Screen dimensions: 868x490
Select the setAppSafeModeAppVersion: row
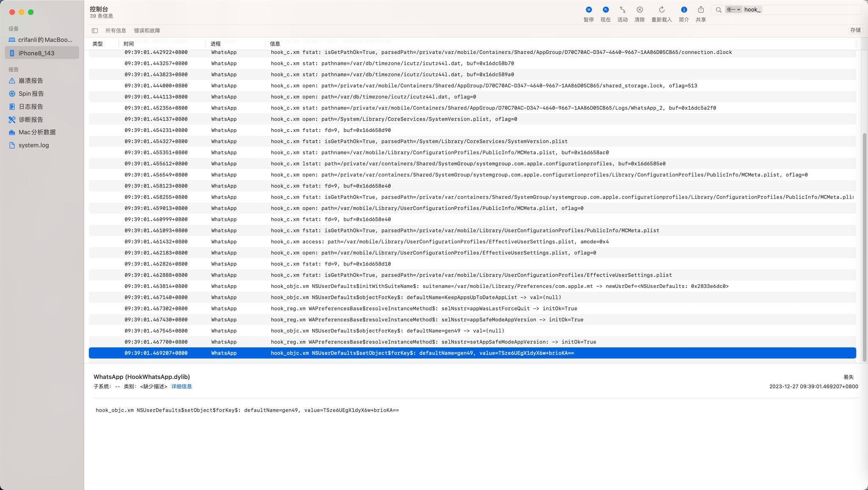point(472,342)
